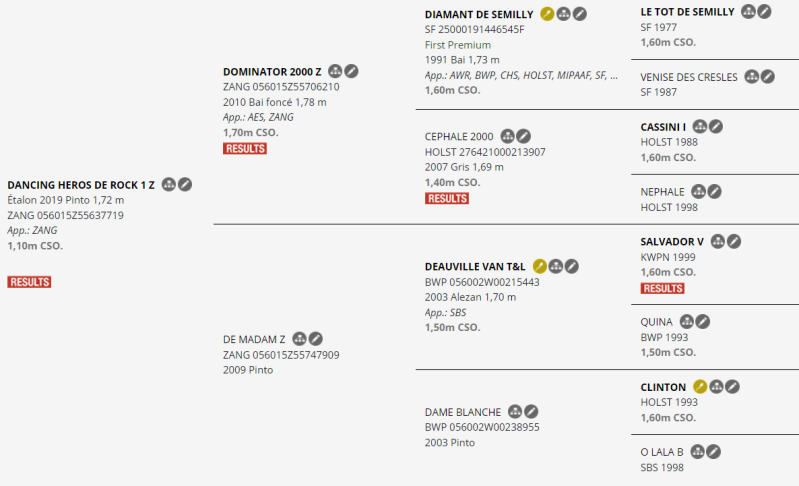The image size is (799, 486).
Task: Open pedigree icon for Dame Blanche
Action: (515, 411)
